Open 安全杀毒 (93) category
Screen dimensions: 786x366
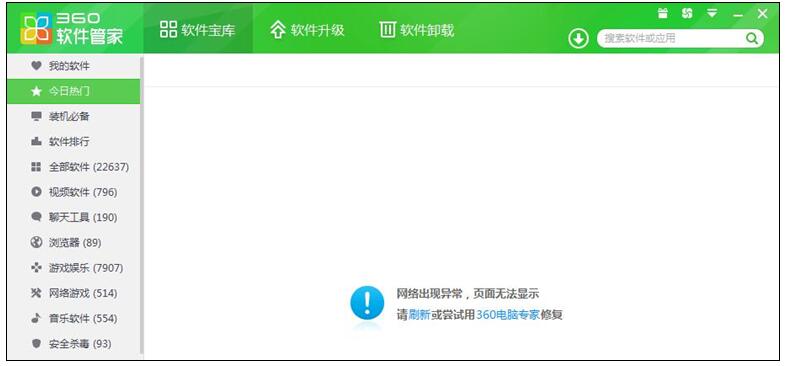point(74,344)
